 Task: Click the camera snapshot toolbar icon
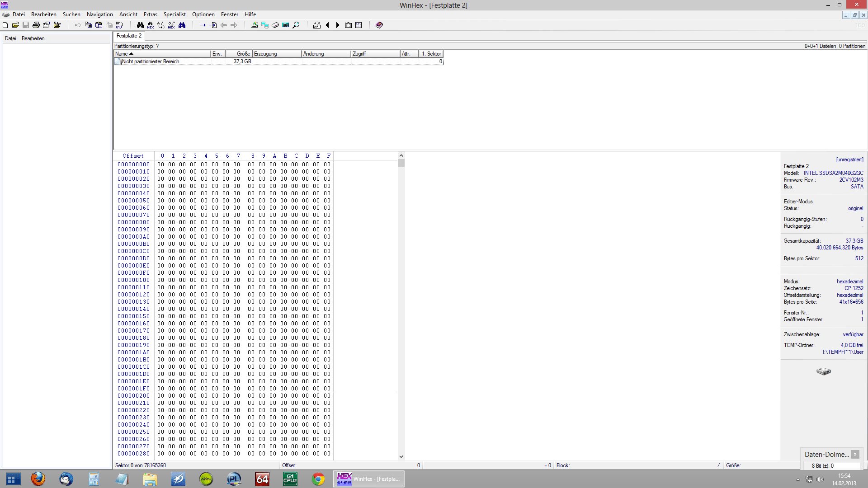348,25
